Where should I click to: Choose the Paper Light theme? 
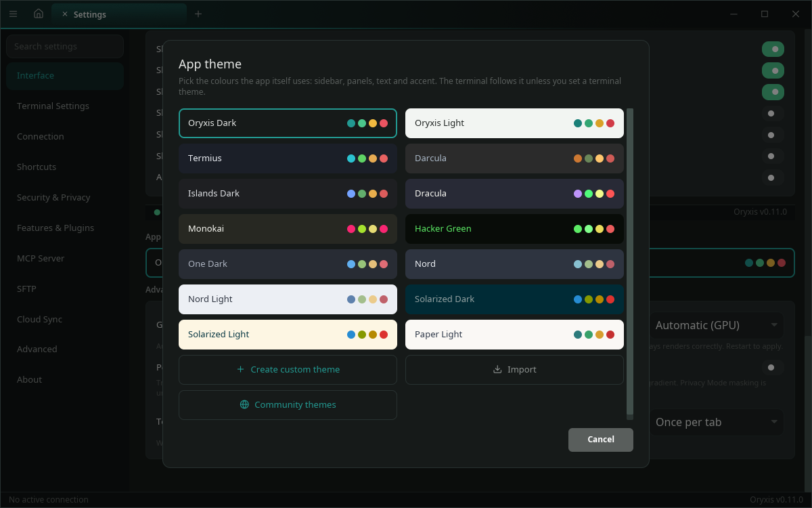[514, 335]
